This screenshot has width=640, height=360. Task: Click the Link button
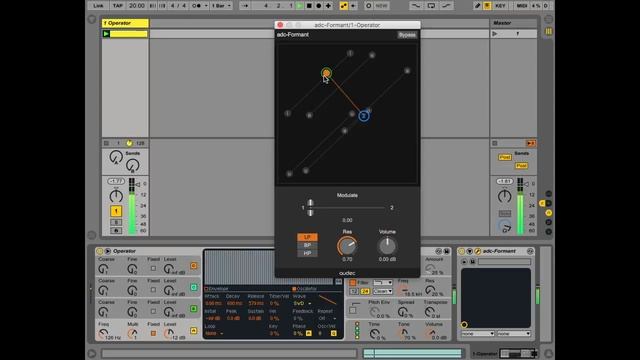tap(98, 6)
